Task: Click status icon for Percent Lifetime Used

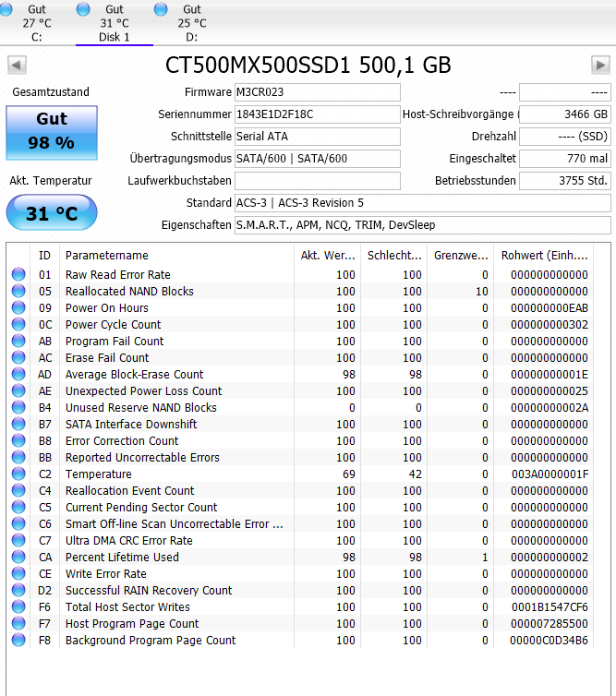Action: 18,557
